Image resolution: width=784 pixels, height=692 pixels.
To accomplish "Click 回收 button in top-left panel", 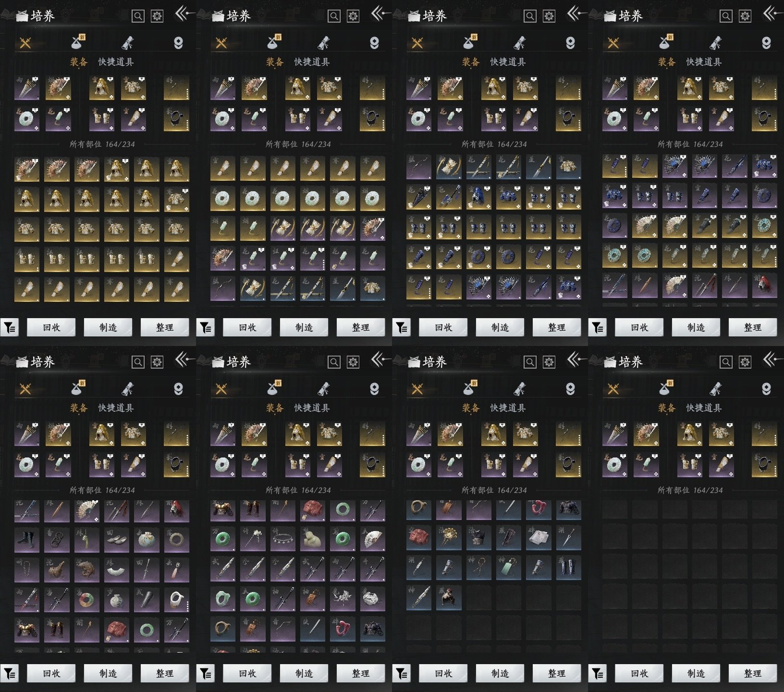I will [x=51, y=328].
